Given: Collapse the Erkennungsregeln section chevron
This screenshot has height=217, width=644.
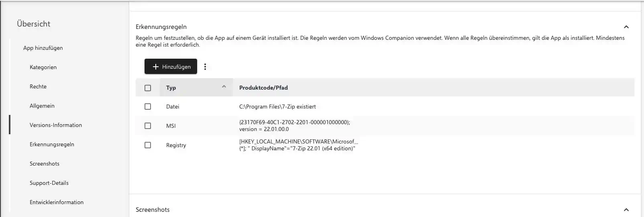Looking at the screenshot, I should click(626, 27).
